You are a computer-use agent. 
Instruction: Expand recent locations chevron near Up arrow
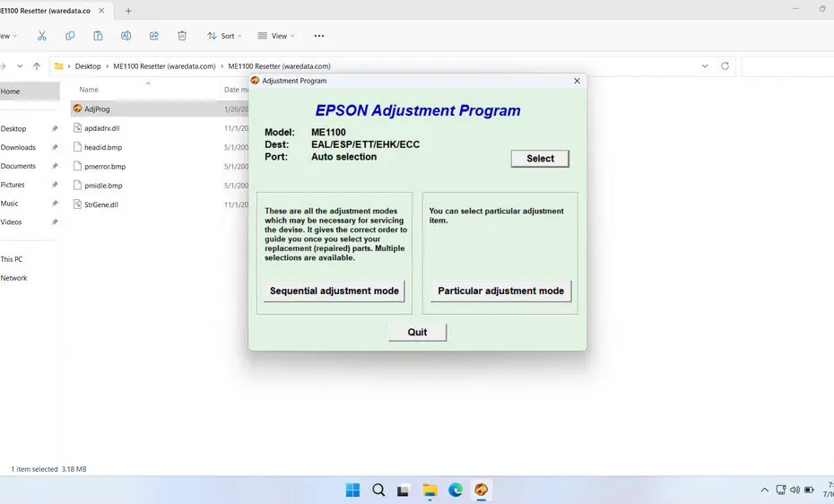tap(20, 66)
